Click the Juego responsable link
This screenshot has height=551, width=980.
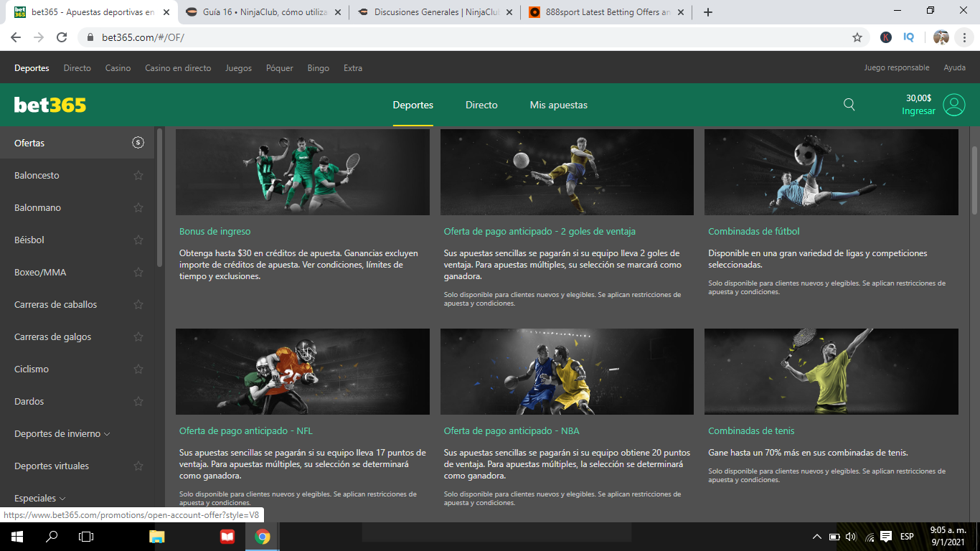pyautogui.click(x=897, y=68)
